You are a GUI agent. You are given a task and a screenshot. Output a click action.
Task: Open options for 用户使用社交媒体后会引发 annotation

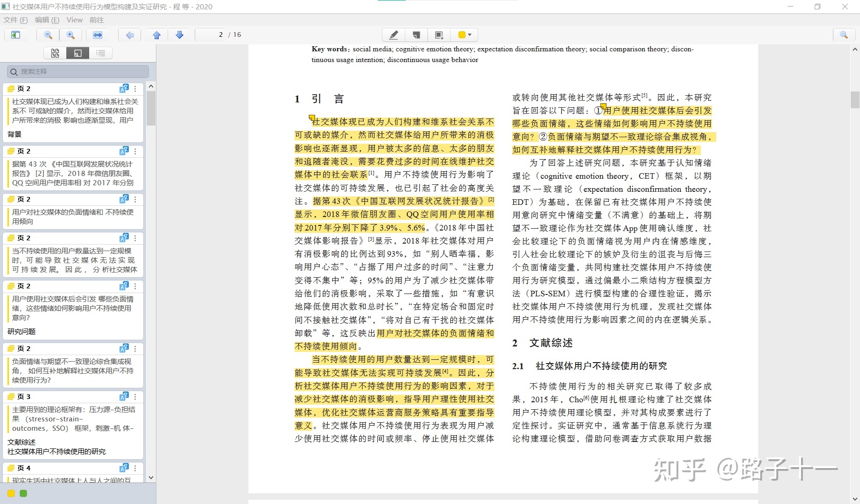coord(135,286)
